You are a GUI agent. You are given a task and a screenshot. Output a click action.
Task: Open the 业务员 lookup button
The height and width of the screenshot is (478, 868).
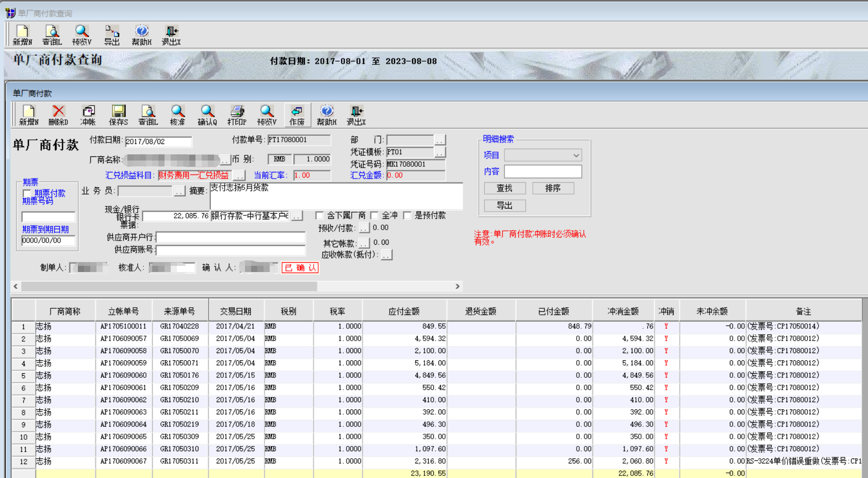coord(179,191)
